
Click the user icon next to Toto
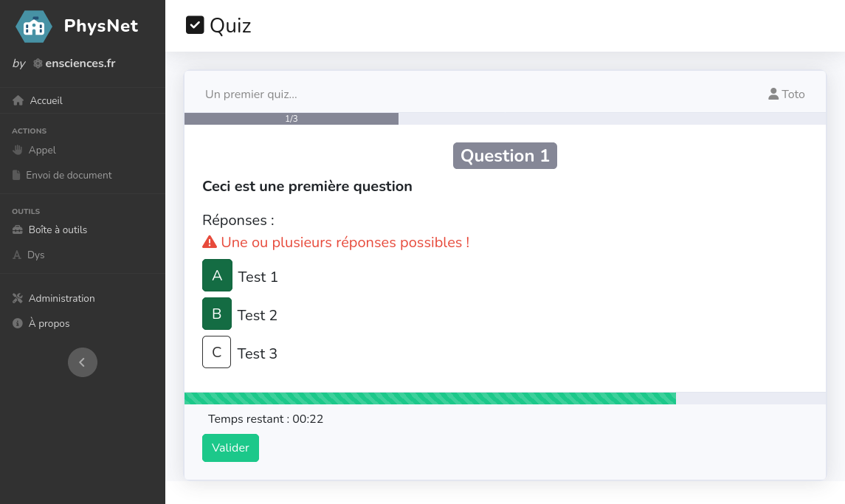point(773,94)
